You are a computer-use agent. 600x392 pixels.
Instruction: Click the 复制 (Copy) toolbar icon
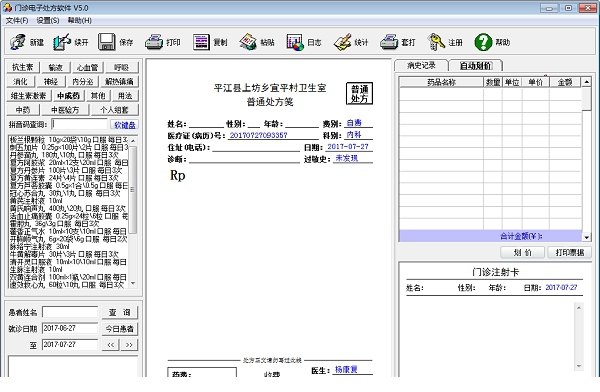coord(201,42)
